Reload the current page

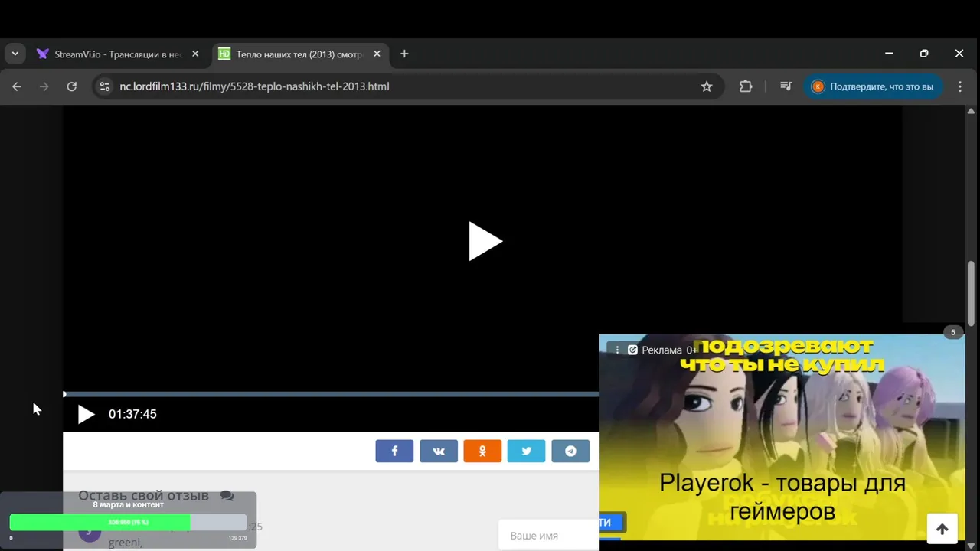coord(71,86)
